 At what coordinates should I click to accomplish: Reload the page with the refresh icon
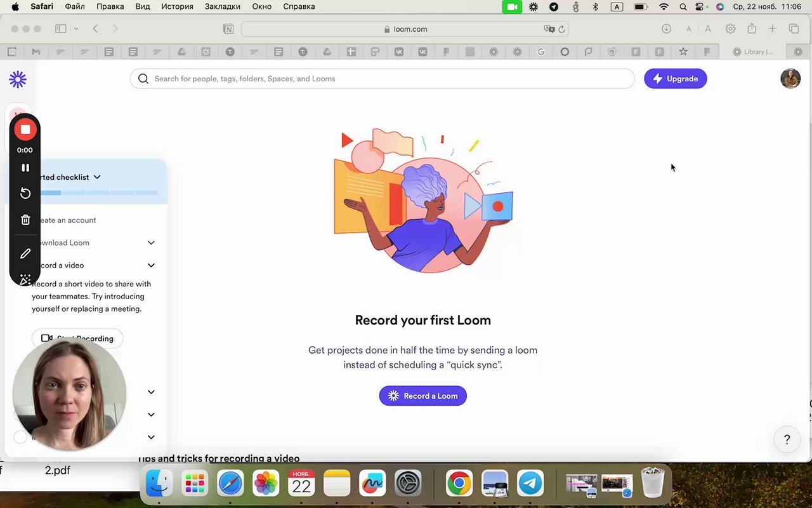coord(561,29)
